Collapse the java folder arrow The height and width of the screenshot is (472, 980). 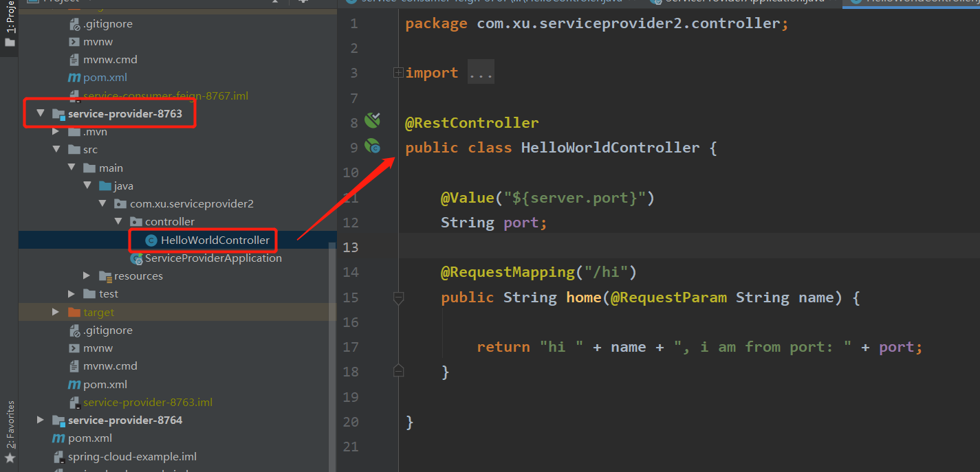pyautogui.click(x=87, y=186)
